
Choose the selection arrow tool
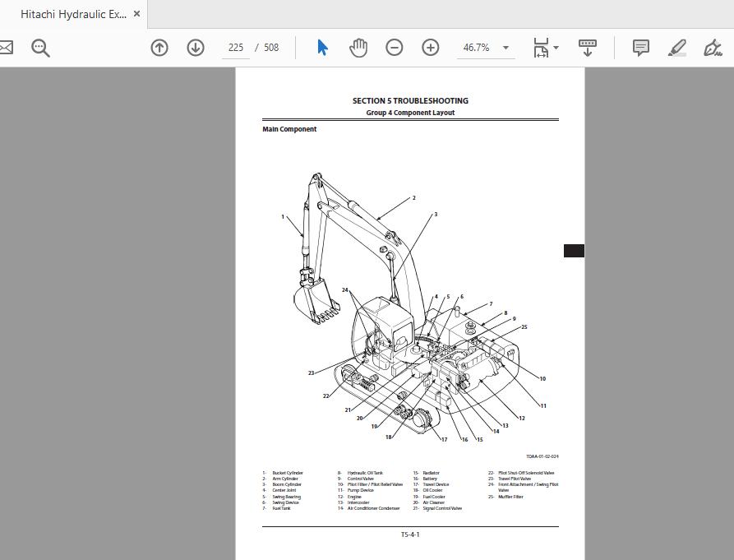[x=322, y=48]
